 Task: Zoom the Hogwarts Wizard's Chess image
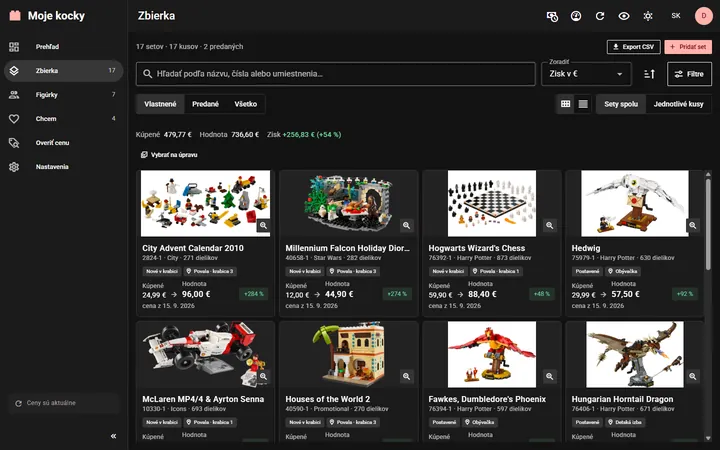point(550,225)
